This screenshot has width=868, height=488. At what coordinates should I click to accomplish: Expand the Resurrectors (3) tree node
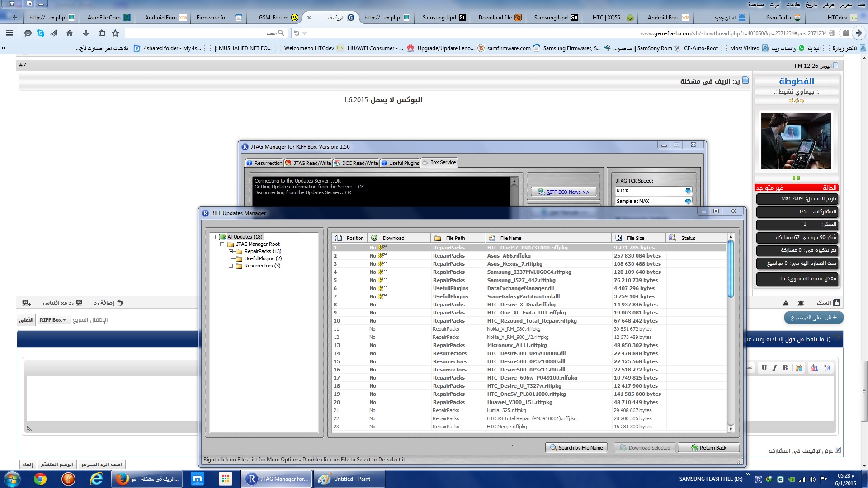click(x=231, y=266)
